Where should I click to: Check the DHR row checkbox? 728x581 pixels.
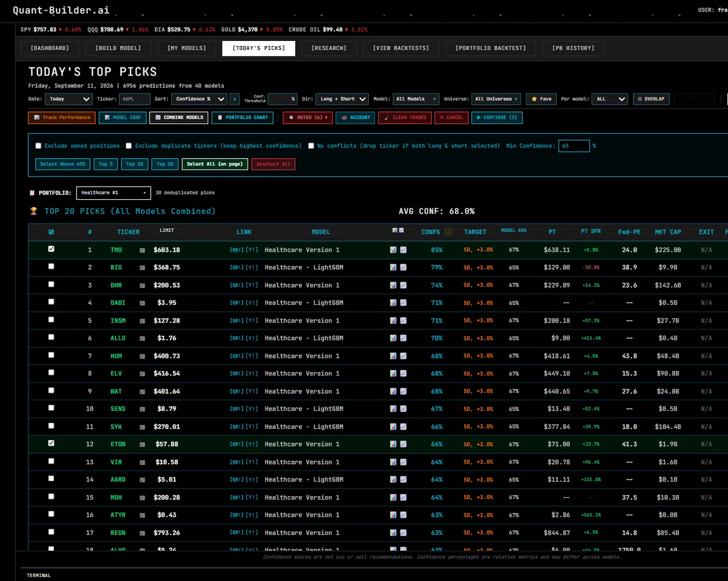pyautogui.click(x=51, y=284)
